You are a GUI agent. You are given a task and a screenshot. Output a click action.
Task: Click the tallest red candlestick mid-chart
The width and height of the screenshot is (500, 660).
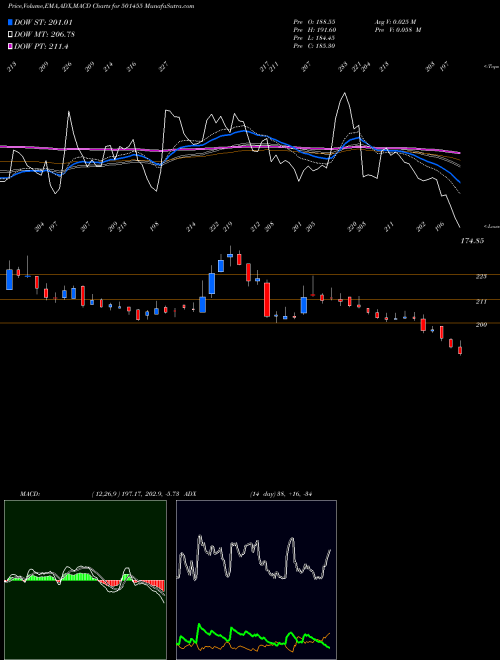267,299
